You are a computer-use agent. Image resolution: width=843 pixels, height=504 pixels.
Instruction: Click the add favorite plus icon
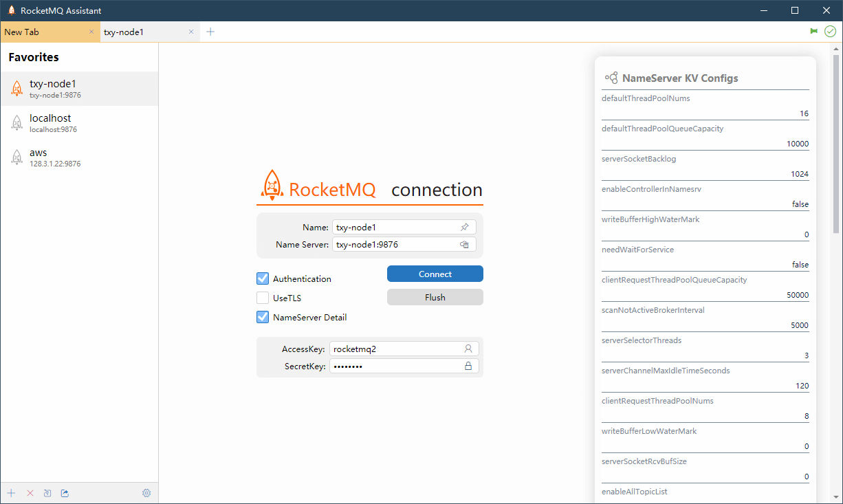(11, 493)
